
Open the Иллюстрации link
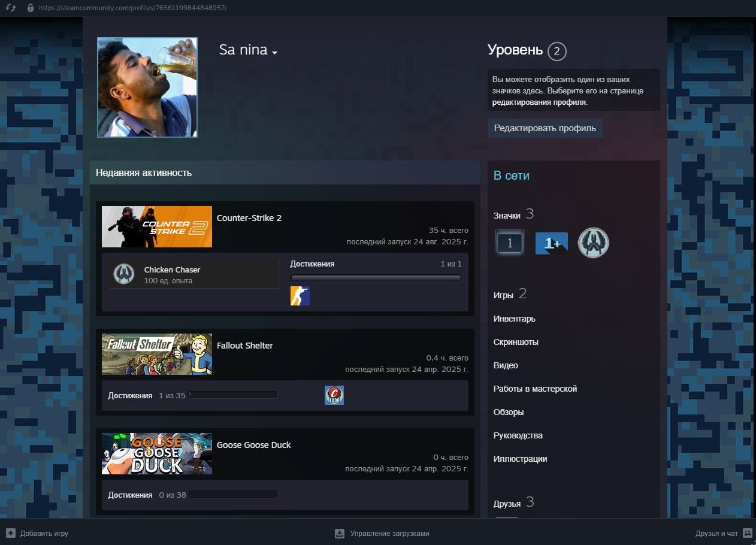click(520, 459)
